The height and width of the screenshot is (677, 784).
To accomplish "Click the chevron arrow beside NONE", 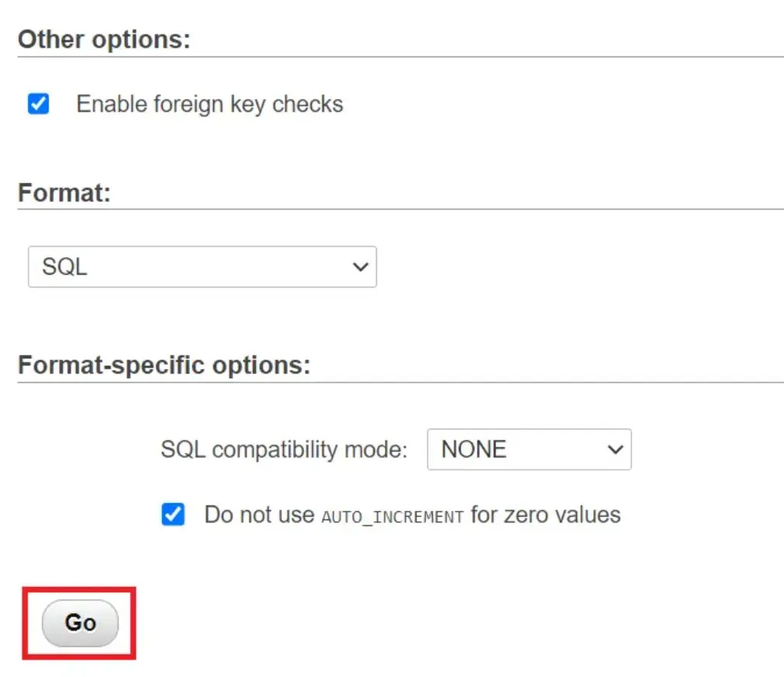I will [615, 450].
